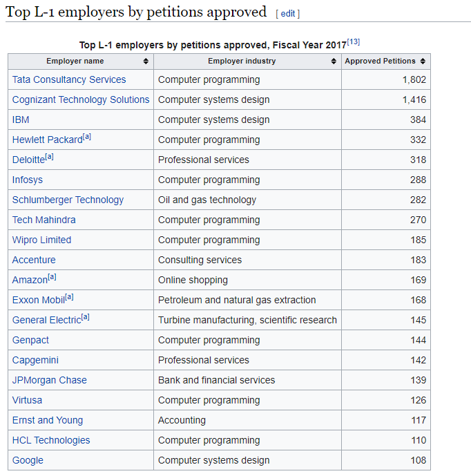Screen dimensions: 471x476
Task: Click the 282 value for Schlumberger
Action: coord(418,200)
